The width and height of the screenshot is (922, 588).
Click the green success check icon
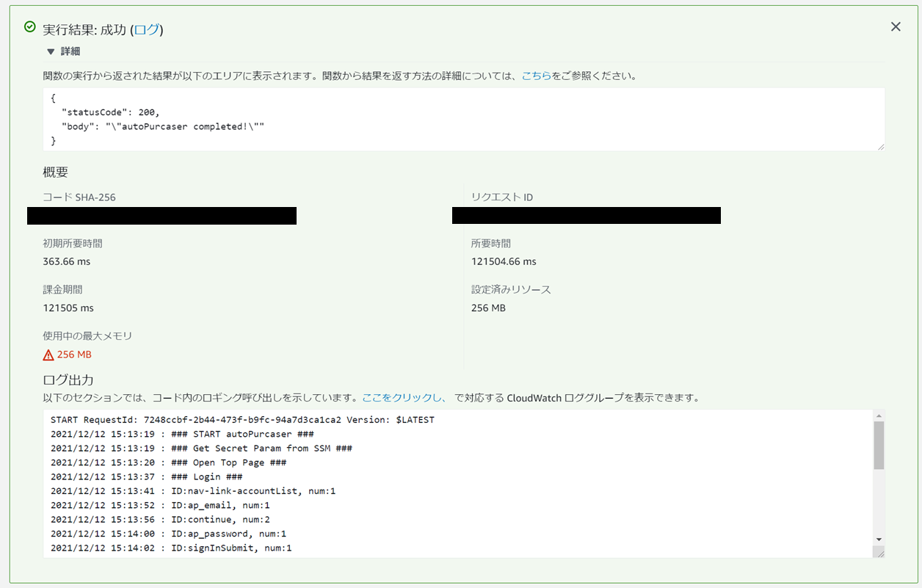click(x=30, y=27)
